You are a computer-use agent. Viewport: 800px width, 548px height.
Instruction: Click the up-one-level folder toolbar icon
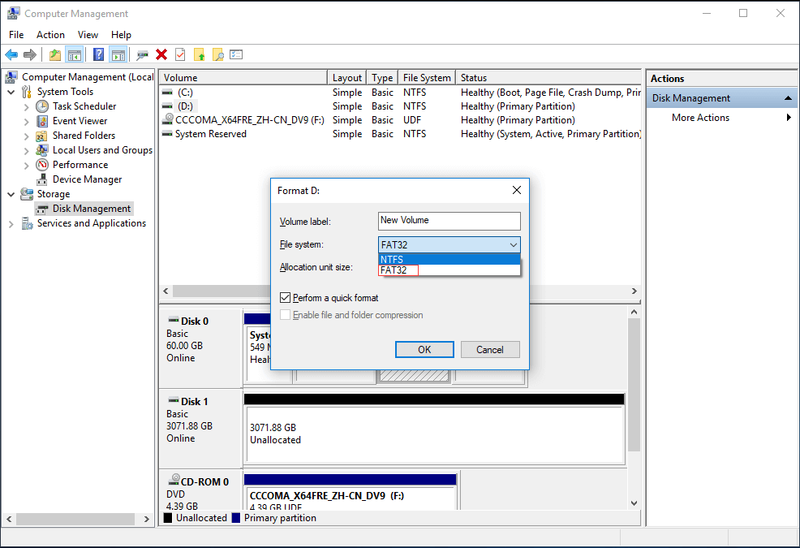click(55, 55)
